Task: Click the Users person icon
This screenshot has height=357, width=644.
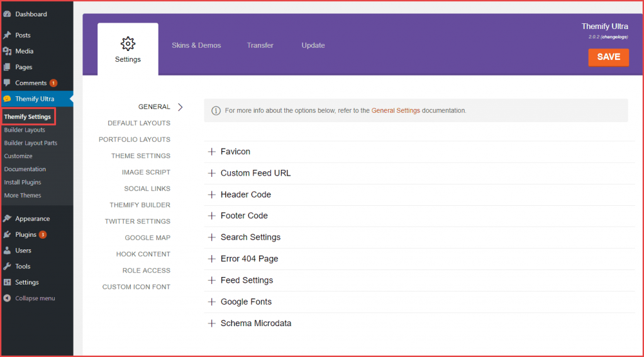Action: click(7, 251)
